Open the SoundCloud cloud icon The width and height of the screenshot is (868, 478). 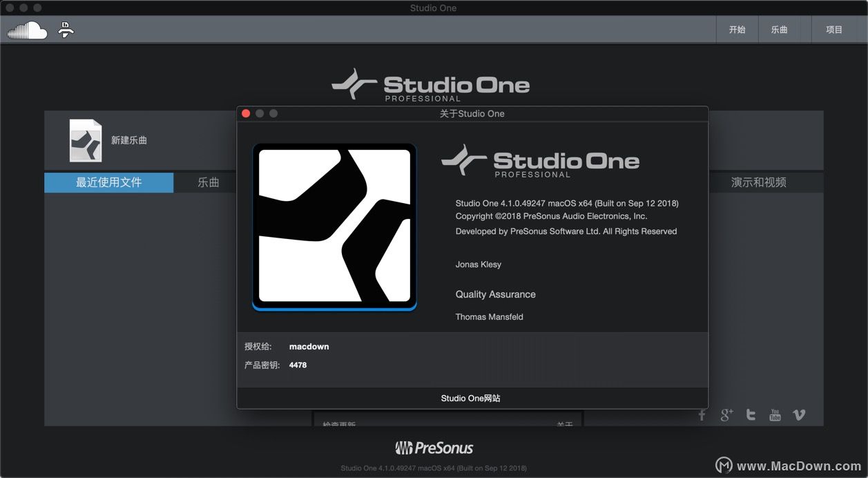28,30
